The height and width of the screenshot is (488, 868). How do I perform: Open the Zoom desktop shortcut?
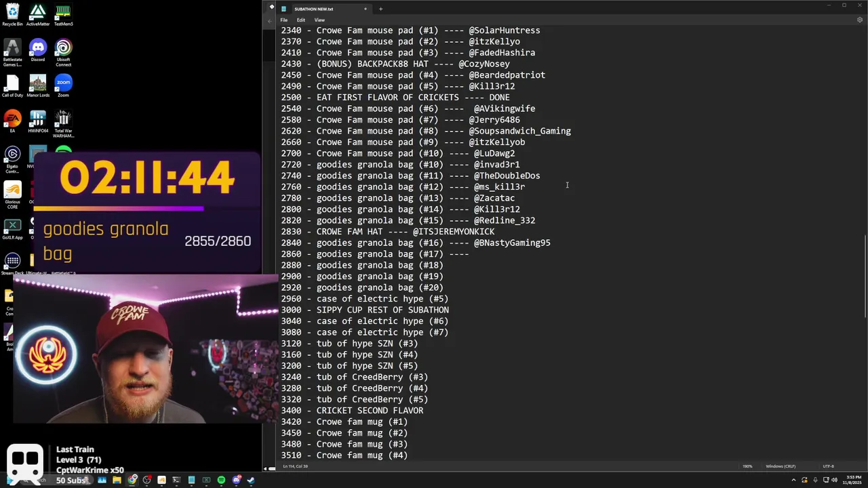[63, 85]
